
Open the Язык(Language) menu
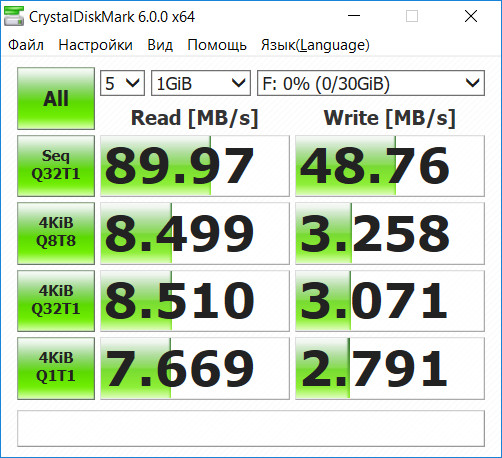[315, 45]
